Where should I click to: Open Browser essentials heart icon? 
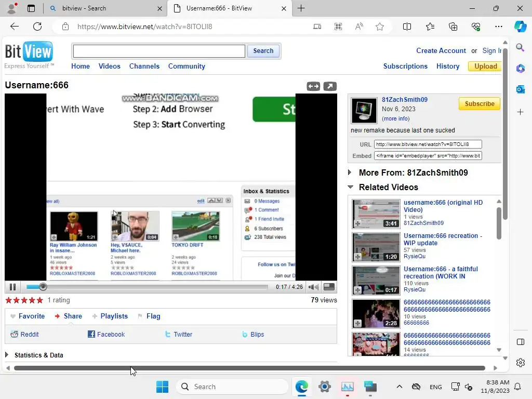(x=476, y=26)
